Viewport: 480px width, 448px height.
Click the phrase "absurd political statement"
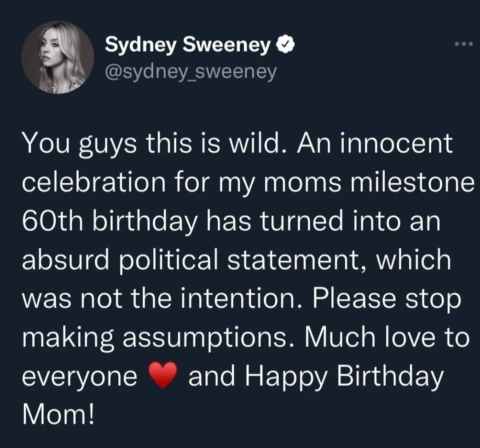tap(195, 261)
